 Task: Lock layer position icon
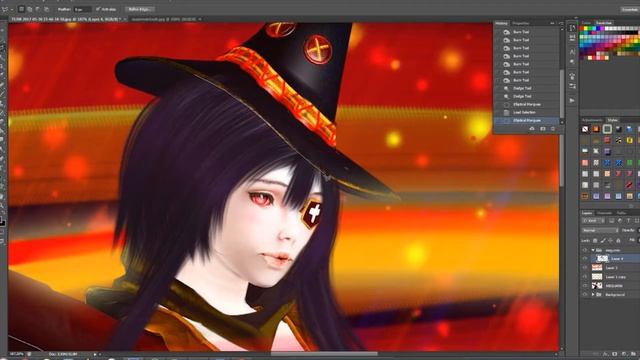[611, 241]
